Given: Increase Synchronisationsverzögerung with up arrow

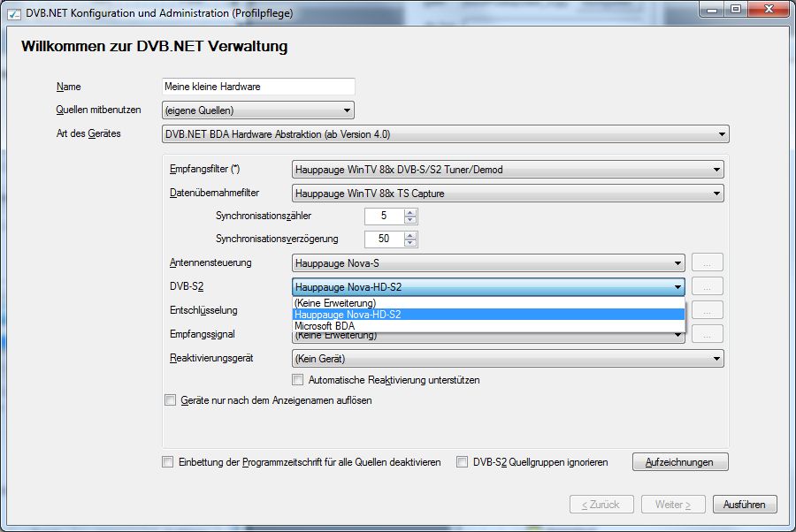Looking at the screenshot, I should 409,235.
